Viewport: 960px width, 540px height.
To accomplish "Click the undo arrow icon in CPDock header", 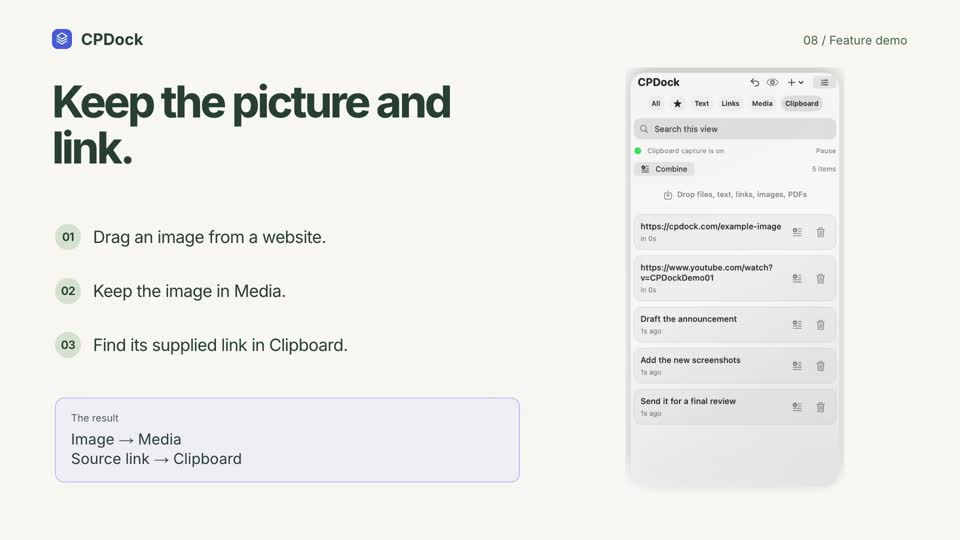I will click(754, 82).
